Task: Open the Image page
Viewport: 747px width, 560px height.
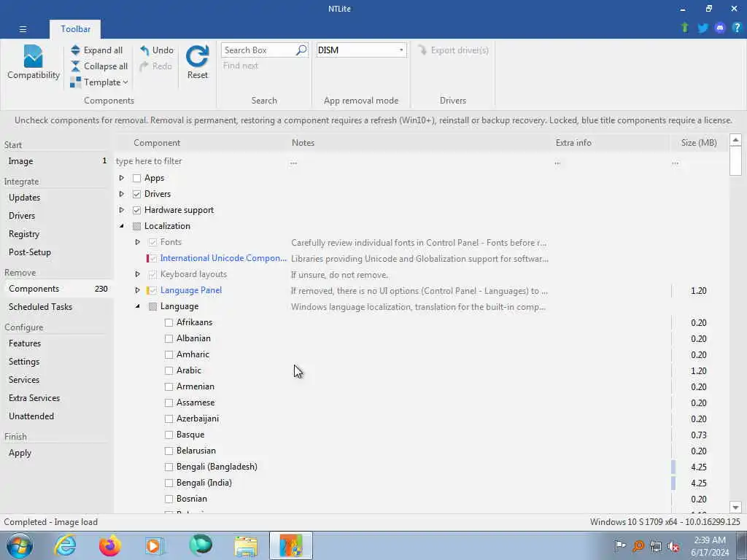Action: [57, 161]
